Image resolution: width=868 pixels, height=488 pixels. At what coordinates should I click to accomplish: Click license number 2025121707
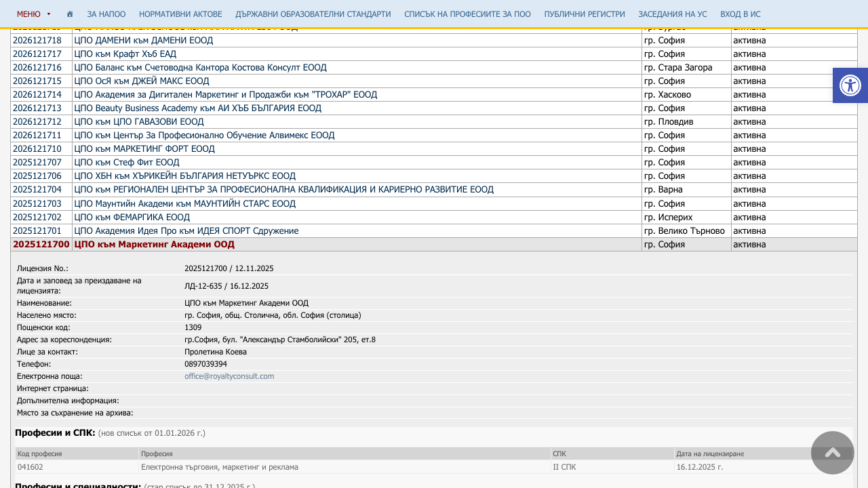pos(37,163)
